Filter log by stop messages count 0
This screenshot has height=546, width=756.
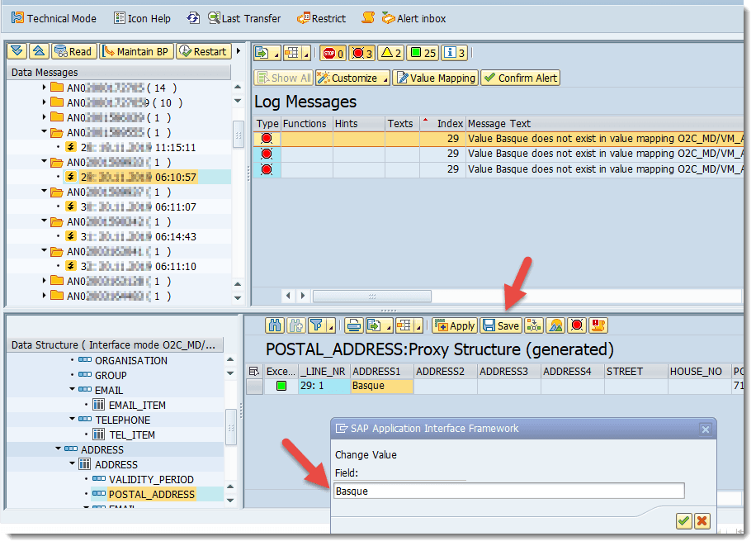(x=333, y=53)
